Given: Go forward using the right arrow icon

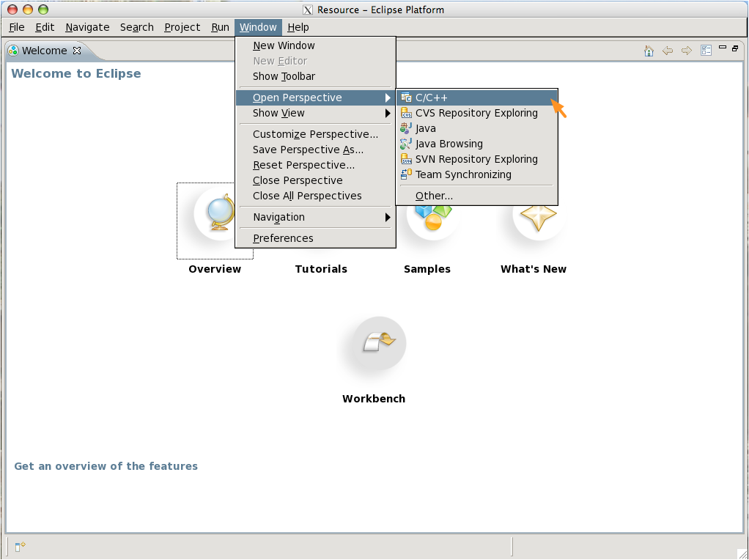Looking at the screenshot, I should [x=687, y=51].
